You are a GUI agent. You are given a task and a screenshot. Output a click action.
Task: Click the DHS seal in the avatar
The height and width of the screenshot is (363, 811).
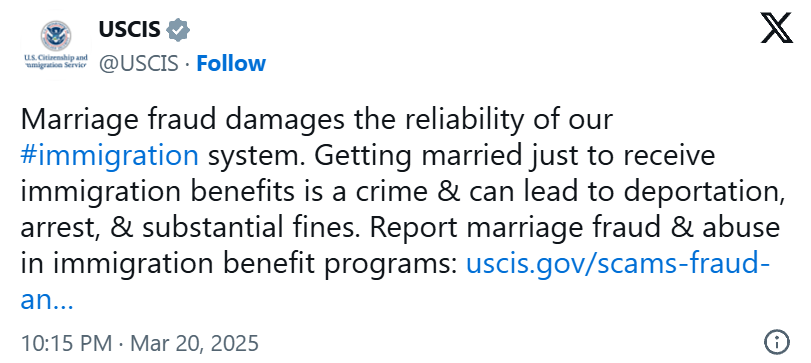click(x=56, y=35)
